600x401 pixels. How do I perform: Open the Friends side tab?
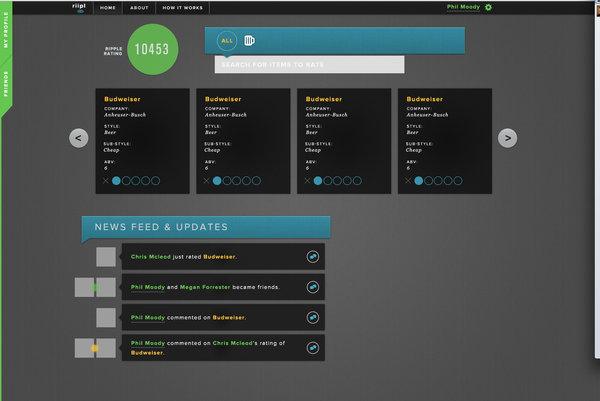[x=6, y=83]
